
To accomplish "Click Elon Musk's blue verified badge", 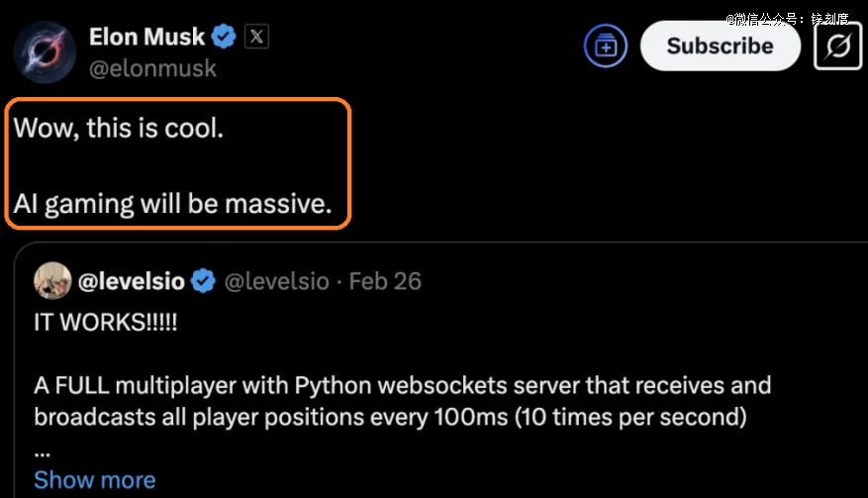I will pos(224,38).
